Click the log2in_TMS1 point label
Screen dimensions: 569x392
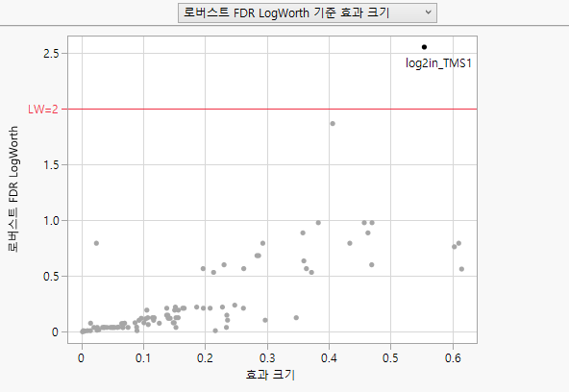click(x=438, y=63)
